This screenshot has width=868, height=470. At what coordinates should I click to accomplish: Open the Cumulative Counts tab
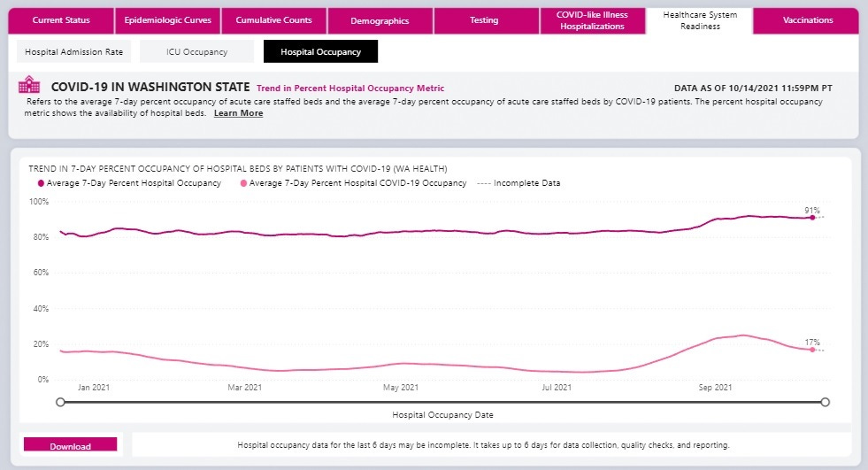pos(273,20)
